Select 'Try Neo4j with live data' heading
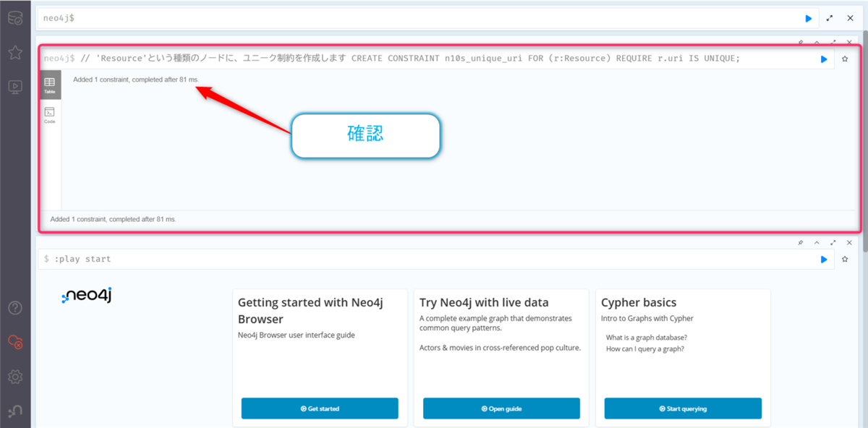Viewport: 868px width, 428px height. click(x=484, y=302)
